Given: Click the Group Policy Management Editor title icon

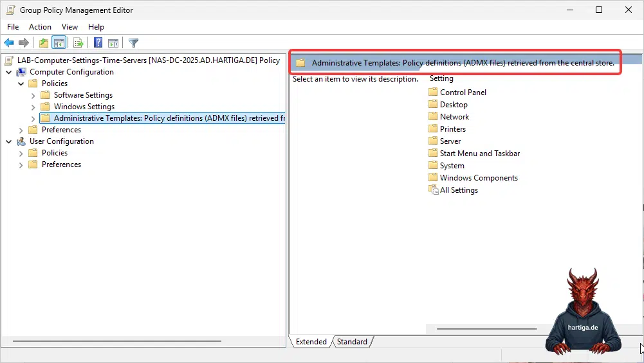Looking at the screenshot, I should coord(11,10).
